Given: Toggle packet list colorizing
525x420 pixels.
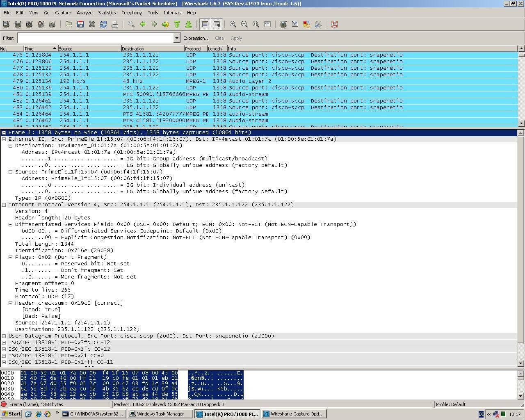Looking at the screenshot, I should [x=205, y=24].
